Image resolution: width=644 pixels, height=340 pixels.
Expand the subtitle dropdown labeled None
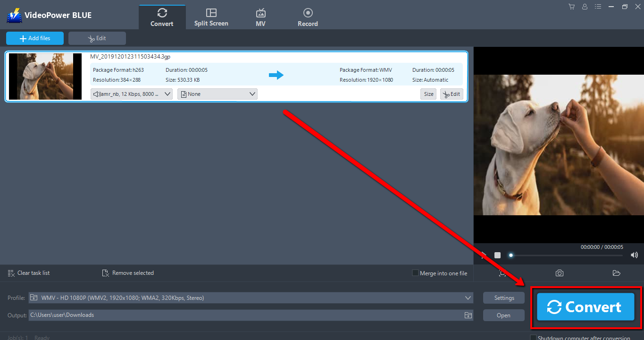point(217,93)
